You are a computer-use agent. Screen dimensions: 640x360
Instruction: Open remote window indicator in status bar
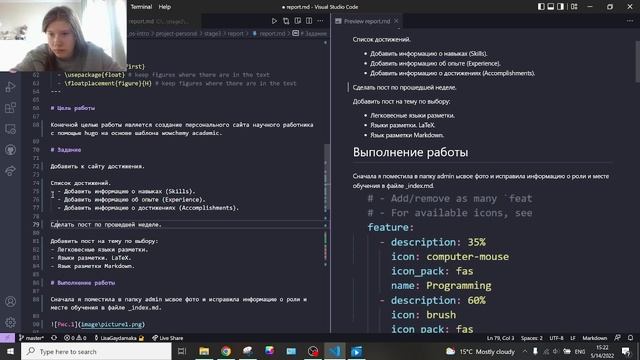[7, 338]
